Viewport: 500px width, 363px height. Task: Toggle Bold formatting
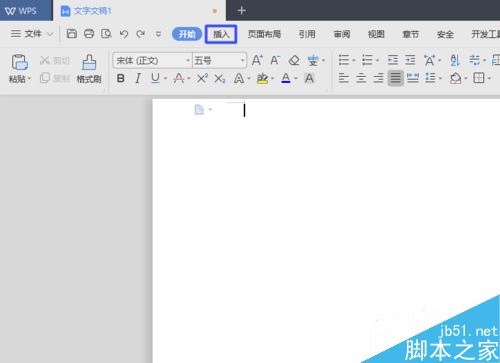tap(121, 79)
